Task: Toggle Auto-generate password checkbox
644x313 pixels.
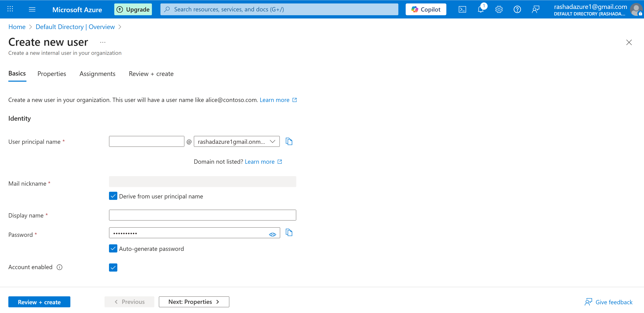Action: [113, 249]
